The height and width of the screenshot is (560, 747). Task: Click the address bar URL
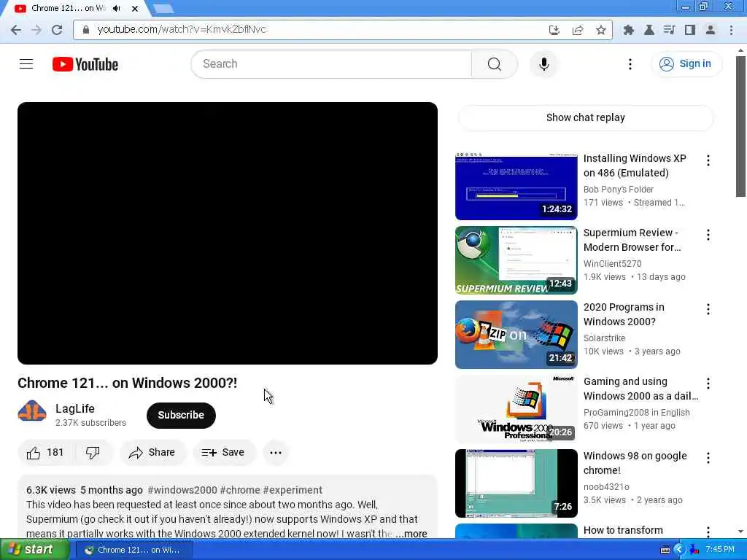[x=182, y=29]
